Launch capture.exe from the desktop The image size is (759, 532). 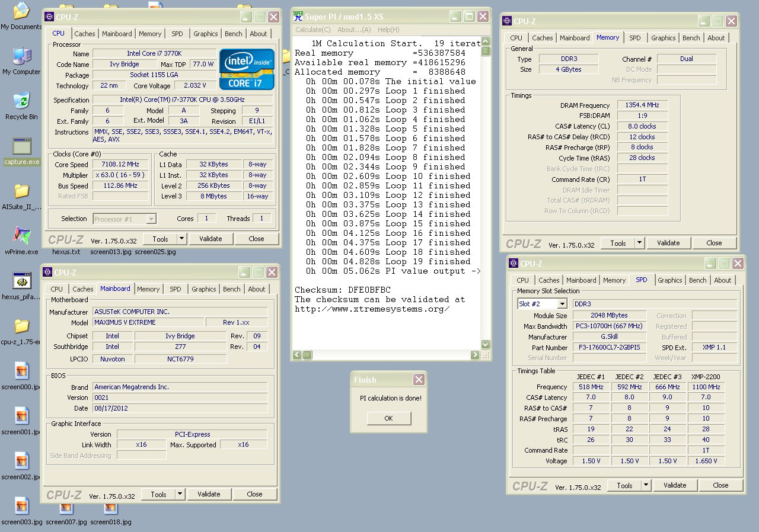coord(22,147)
